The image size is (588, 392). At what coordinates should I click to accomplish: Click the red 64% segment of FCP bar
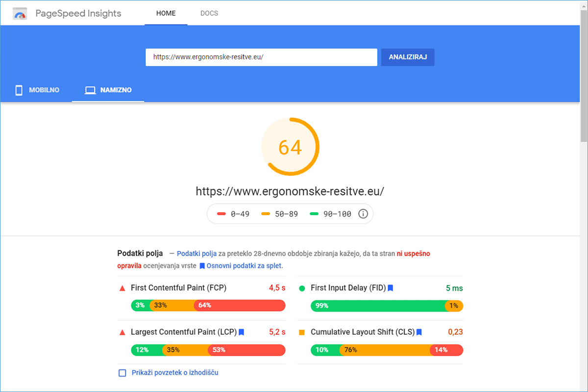point(239,305)
